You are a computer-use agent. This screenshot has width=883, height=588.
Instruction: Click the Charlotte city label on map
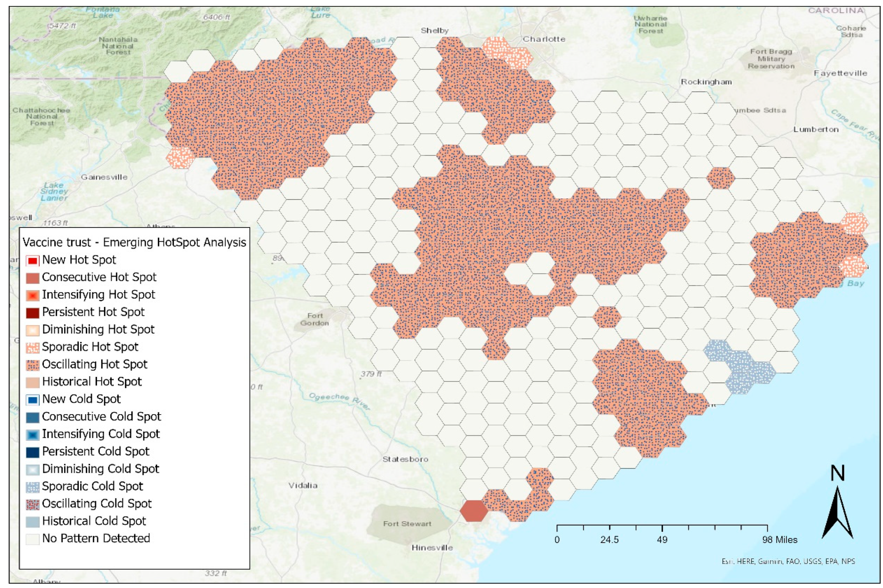544,39
